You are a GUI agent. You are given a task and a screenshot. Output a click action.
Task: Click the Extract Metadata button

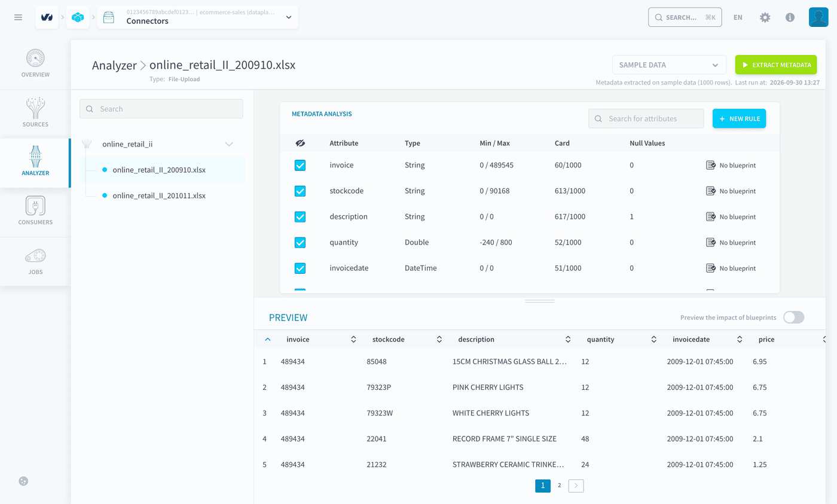point(776,65)
